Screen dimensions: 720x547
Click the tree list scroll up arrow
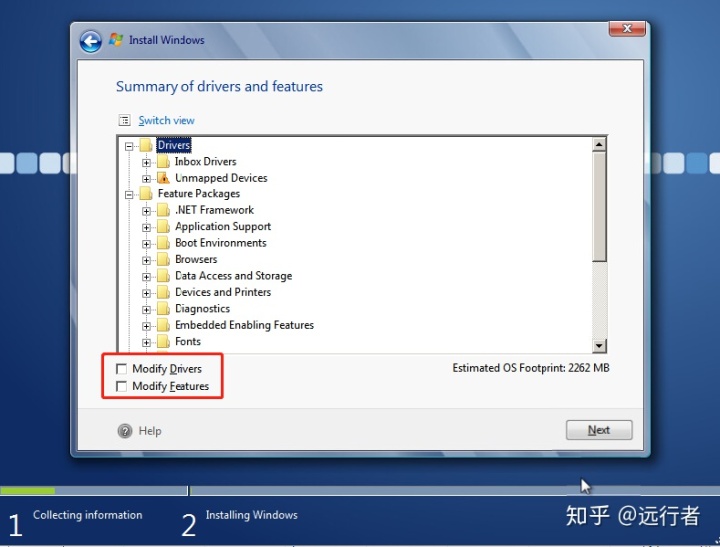[599, 145]
